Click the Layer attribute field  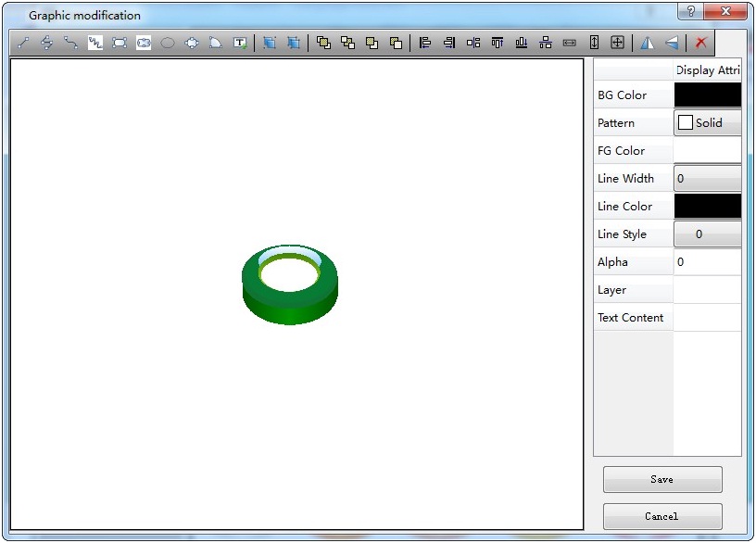(x=707, y=289)
